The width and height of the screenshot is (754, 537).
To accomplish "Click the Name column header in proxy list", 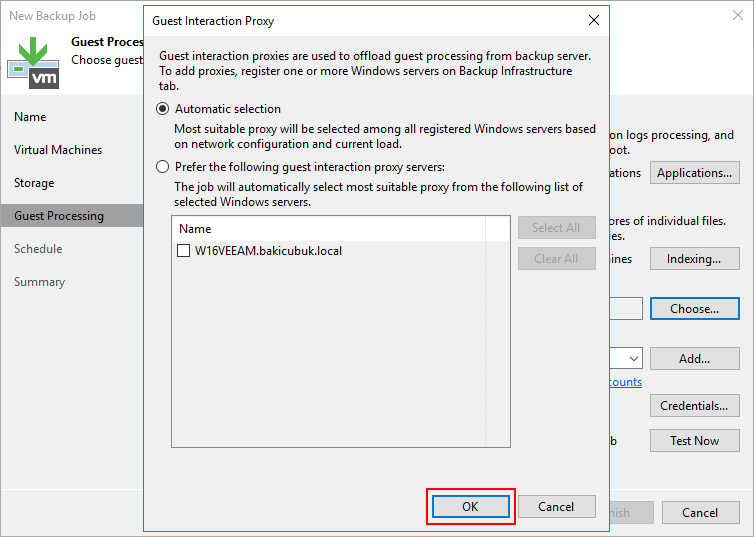I will pos(195,229).
